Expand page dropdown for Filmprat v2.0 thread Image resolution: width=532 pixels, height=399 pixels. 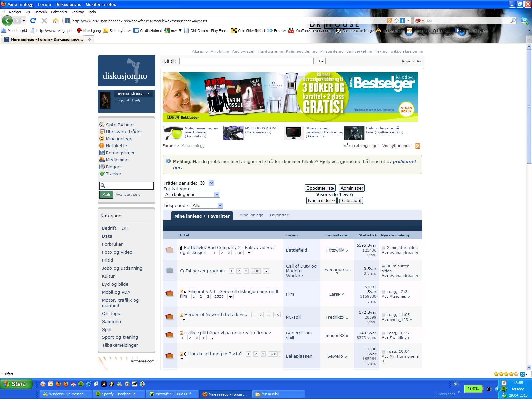pos(230,297)
